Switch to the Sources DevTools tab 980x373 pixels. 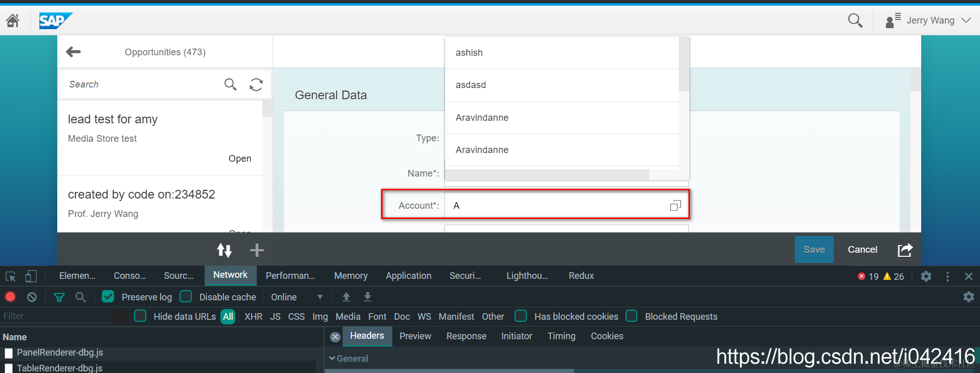[x=179, y=276]
